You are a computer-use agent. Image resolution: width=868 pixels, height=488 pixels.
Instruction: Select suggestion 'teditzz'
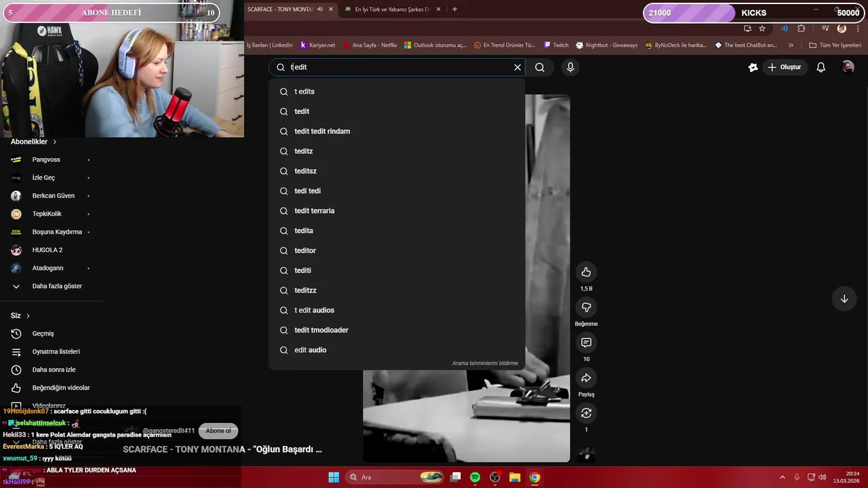(397, 290)
